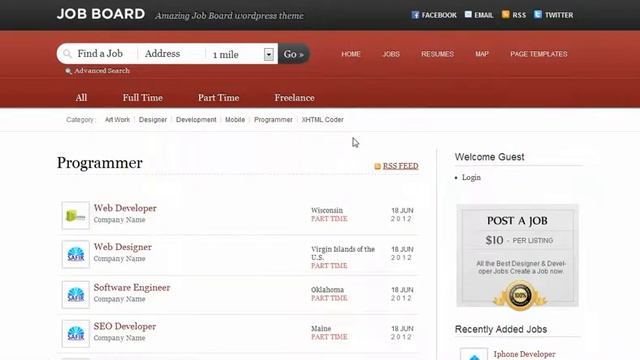The image size is (640, 360).
Task: Click the RSS feed icon beside Programmer
Action: (378, 166)
